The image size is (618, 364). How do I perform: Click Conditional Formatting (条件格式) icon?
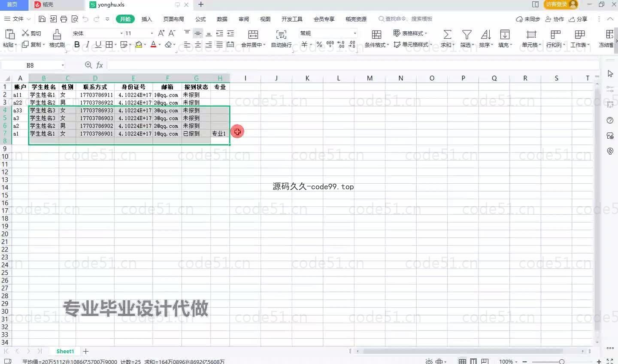(x=376, y=34)
